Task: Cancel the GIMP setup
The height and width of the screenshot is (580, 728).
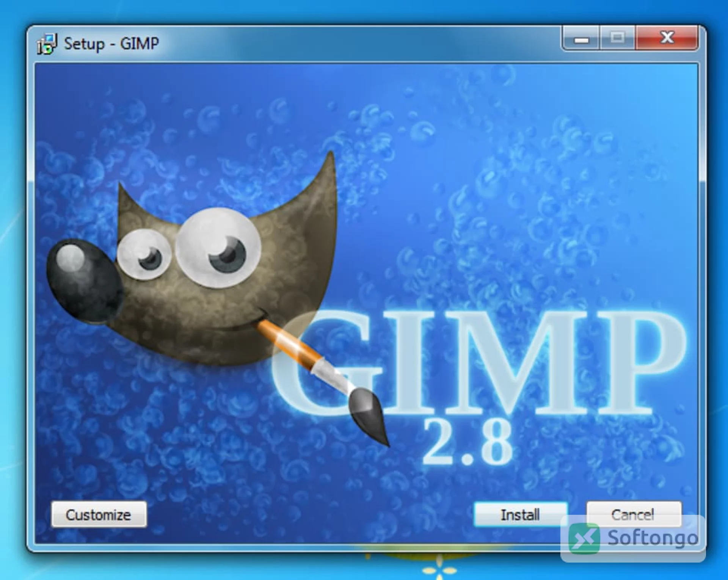Action: coord(634,514)
